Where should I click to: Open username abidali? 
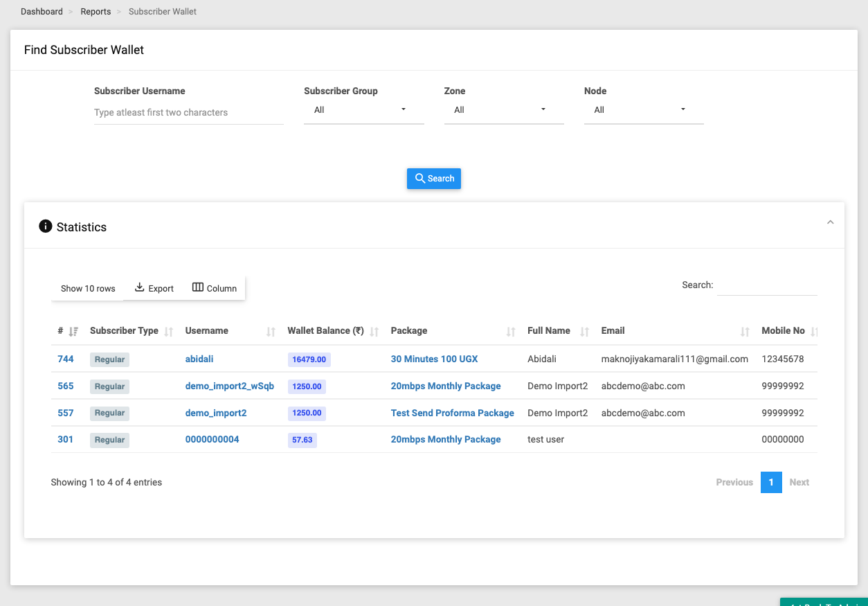tap(199, 359)
